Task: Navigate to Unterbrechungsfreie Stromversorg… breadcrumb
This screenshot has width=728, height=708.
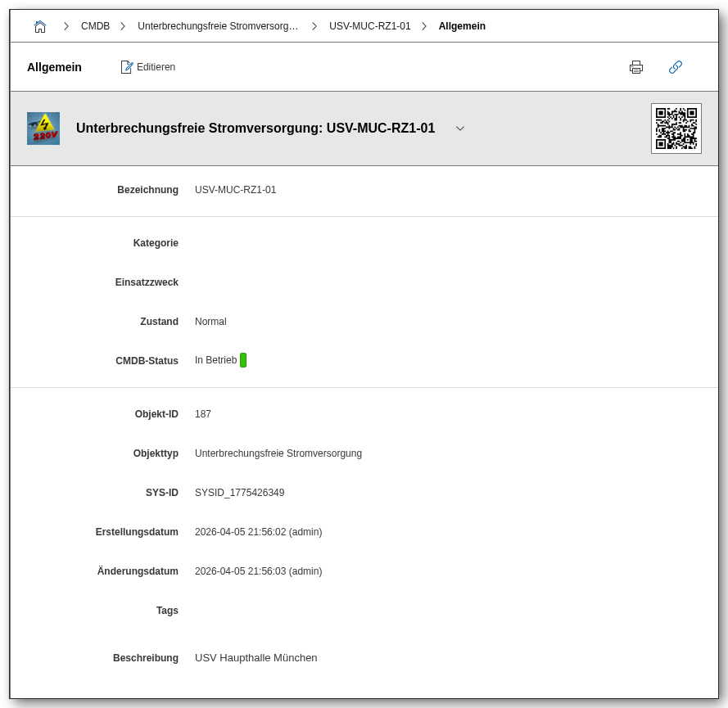Action: pos(218,26)
